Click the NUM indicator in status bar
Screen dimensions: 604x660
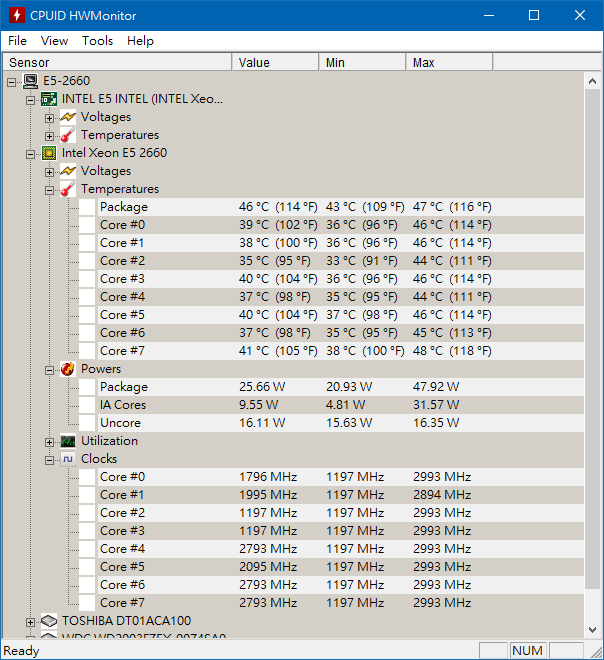(x=527, y=651)
